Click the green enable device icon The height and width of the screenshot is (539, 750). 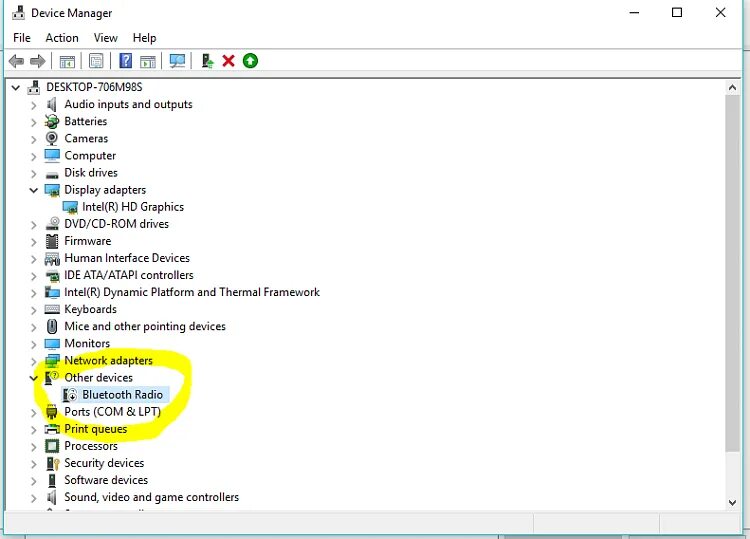250,61
